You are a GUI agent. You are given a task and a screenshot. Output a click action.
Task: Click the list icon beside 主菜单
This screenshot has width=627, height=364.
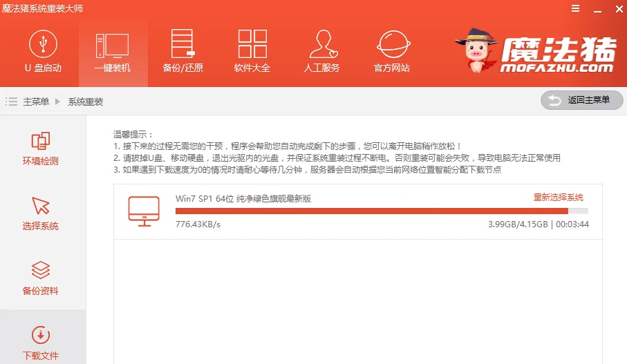click(11, 102)
